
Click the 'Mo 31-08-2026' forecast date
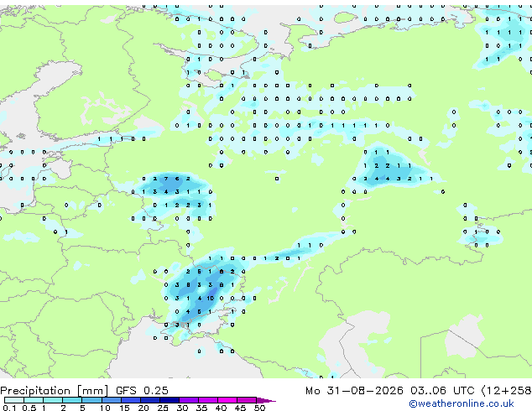point(354,391)
